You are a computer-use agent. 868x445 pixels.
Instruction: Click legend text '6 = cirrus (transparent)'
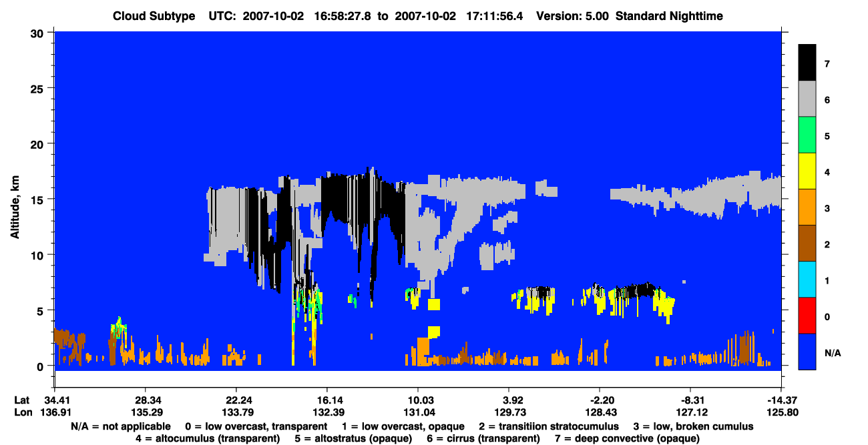tap(482, 438)
